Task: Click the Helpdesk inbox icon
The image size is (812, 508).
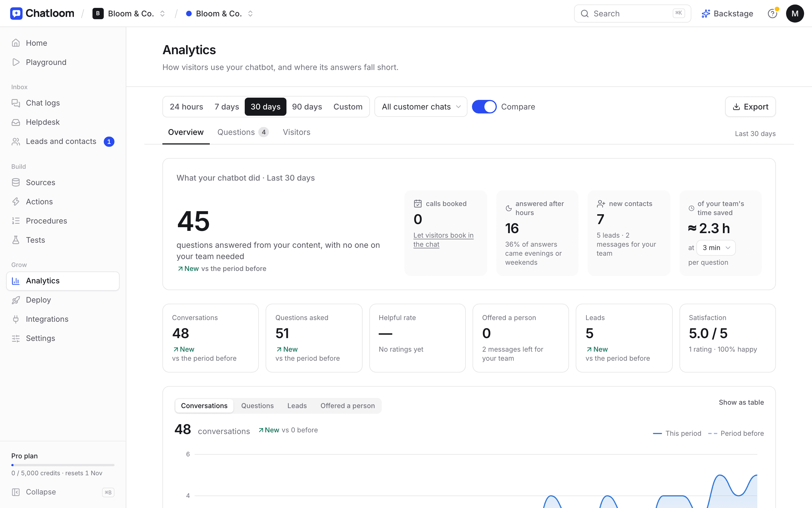Action: pyautogui.click(x=16, y=122)
